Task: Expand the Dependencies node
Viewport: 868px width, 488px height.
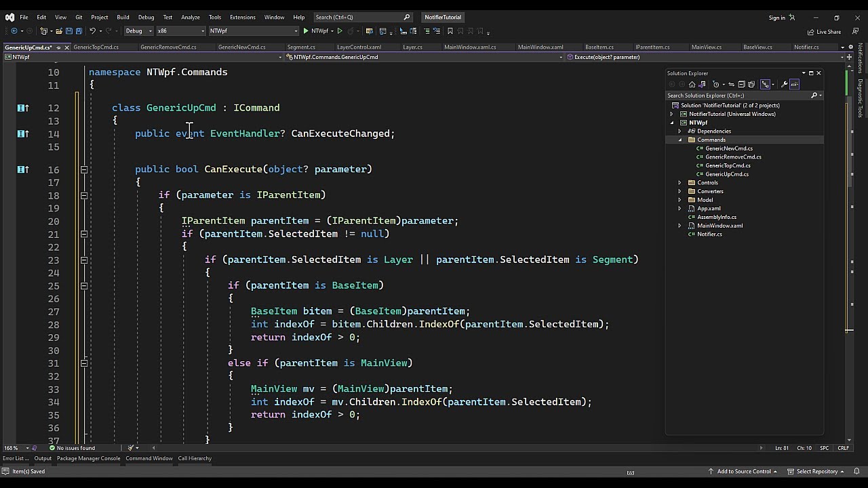Action: pyautogui.click(x=680, y=131)
